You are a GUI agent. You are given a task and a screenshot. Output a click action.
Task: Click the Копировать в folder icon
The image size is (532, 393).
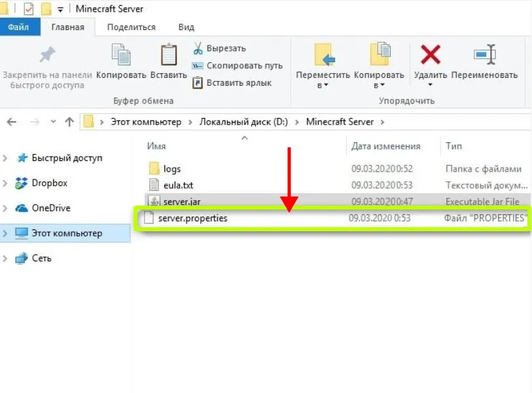[380, 54]
